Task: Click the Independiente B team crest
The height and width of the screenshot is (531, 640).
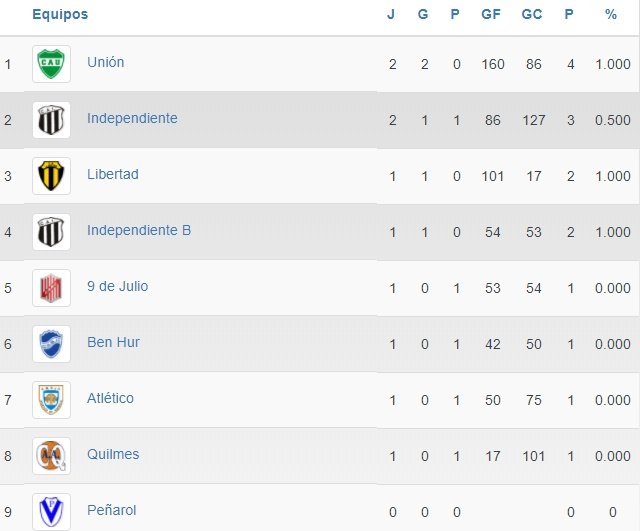Action: coord(51,232)
